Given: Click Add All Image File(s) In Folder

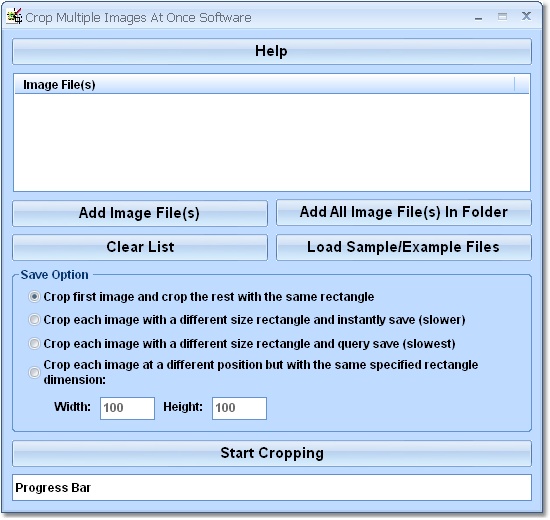Looking at the screenshot, I should click(x=404, y=212).
